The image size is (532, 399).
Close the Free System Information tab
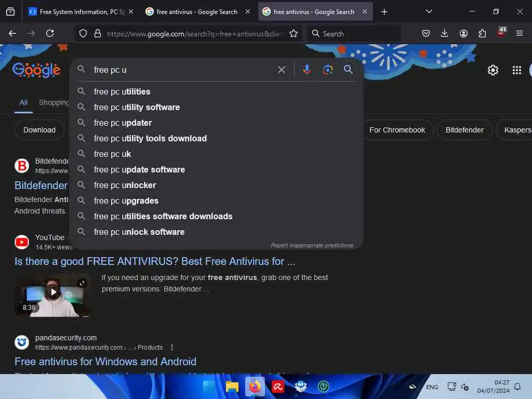pyautogui.click(x=131, y=11)
